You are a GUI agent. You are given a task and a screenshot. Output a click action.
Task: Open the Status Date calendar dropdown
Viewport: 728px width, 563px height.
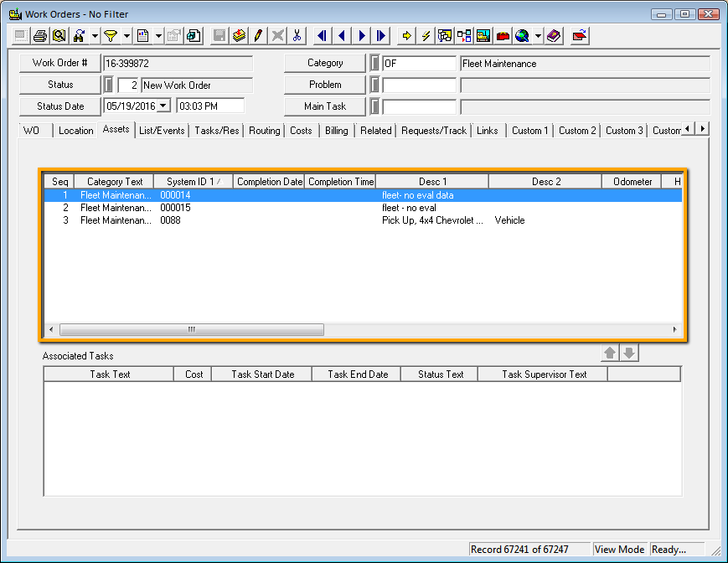click(x=163, y=106)
